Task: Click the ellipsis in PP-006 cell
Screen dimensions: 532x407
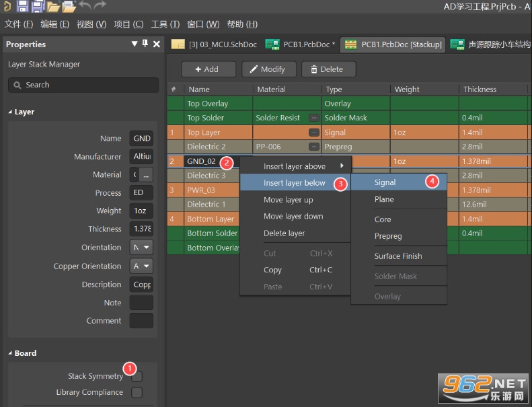Action: (x=314, y=147)
